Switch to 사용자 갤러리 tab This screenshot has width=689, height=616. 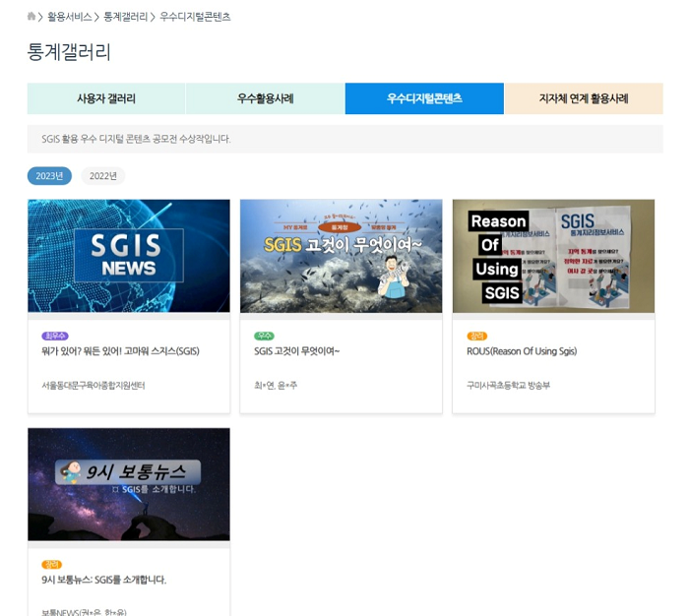click(106, 98)
